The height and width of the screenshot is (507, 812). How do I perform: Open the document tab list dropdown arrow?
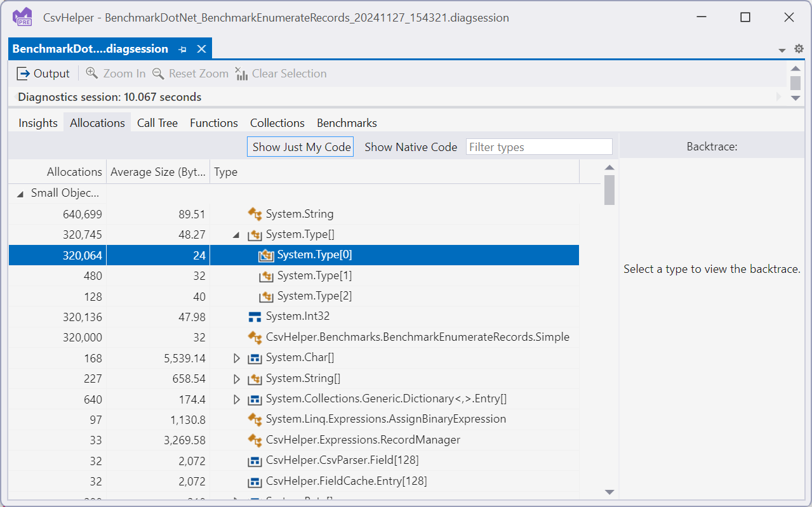[782, 50]
